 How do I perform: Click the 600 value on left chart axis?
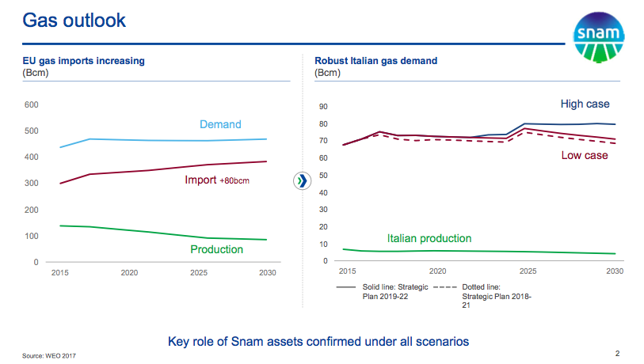coord(31,104)
